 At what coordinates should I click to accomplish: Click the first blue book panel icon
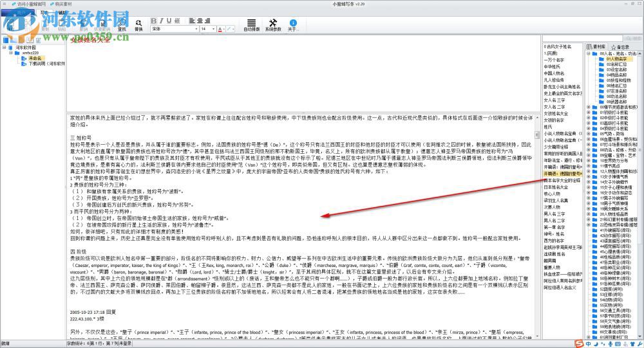click(x=6, y=40)
